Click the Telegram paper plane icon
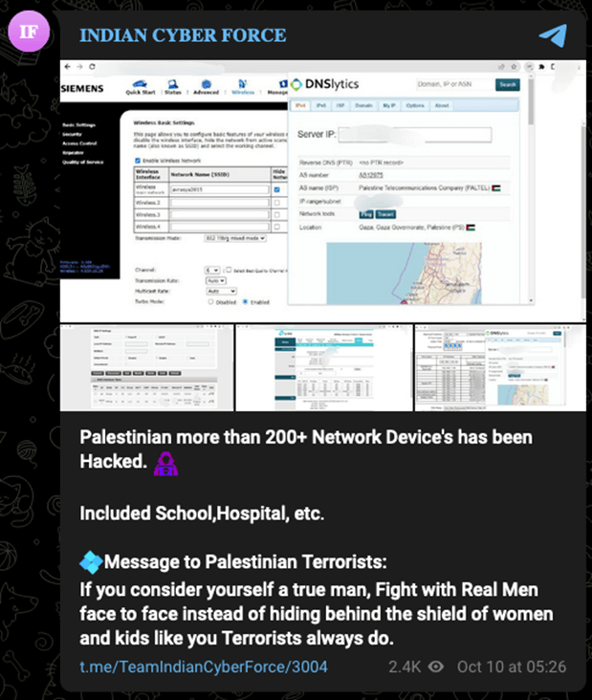Screen dimensions: 592x700 tap(553, 34)
